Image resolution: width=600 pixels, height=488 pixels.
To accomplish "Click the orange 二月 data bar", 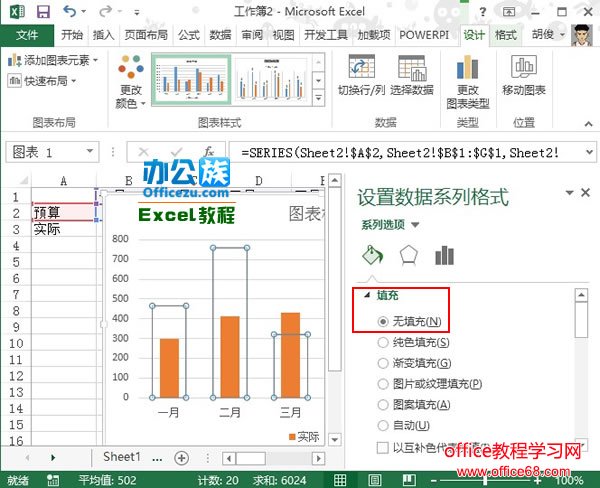I will tap(230, 357).
